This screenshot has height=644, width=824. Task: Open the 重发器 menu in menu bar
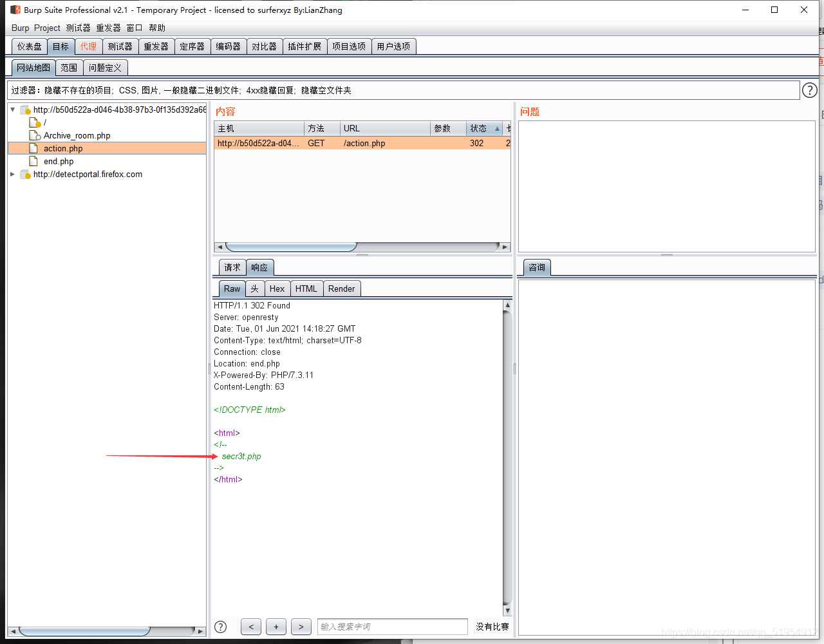[108, 28]
